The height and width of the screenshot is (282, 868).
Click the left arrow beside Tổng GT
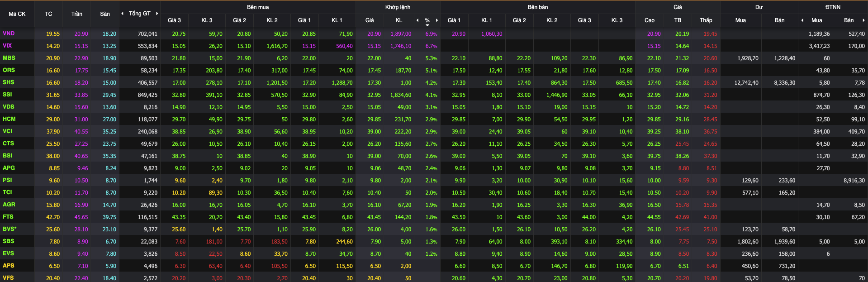[122, 14]
